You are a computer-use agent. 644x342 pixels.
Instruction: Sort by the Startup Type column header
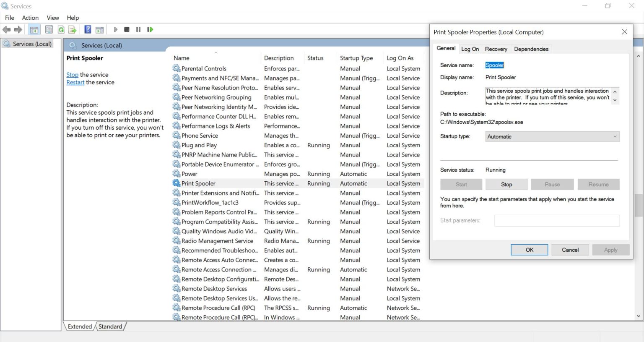click(356, 58)
